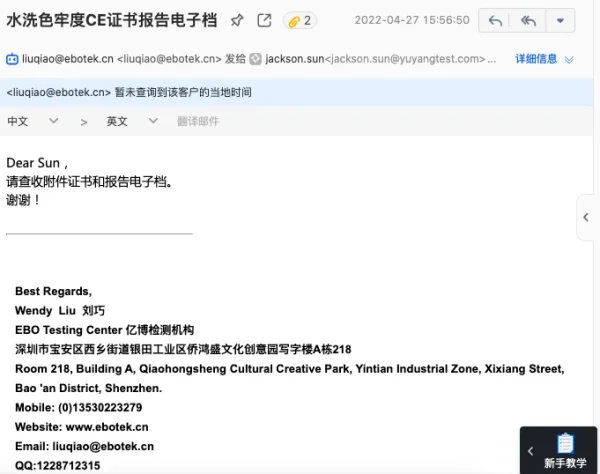Pin this email with the pushpin icon
This screenshot has width=600, height=474.
(x=237, y=20)
